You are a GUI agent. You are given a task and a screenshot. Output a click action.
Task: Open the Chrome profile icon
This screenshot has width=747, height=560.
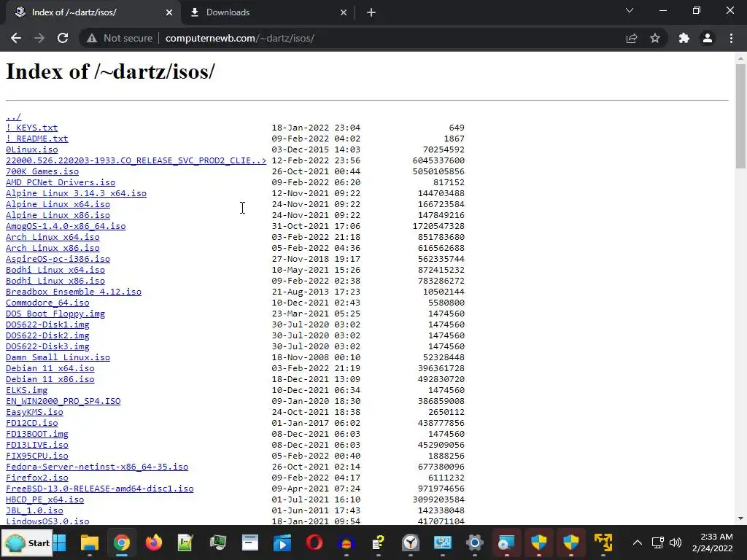point(708,38)
